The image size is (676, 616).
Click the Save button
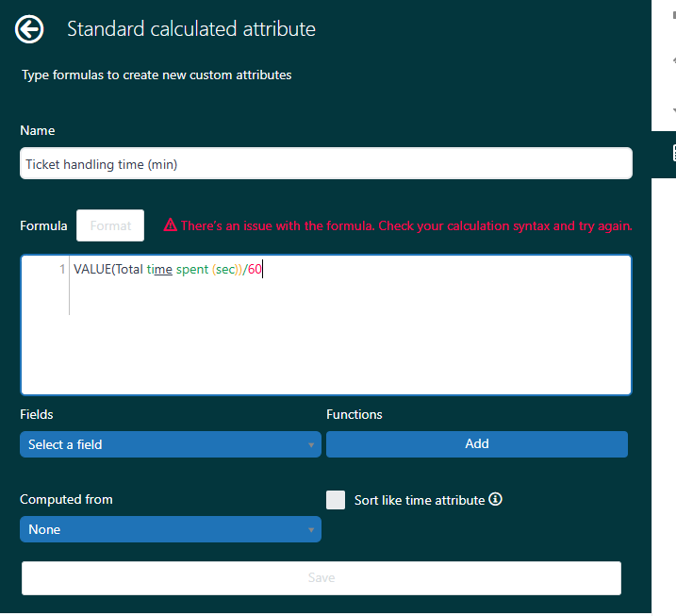click(x=322, y=577)
